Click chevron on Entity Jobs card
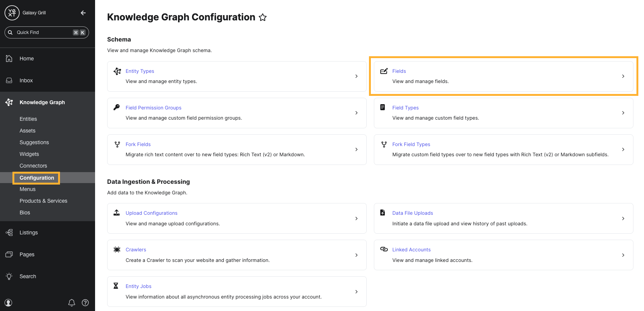 point(357,292)
